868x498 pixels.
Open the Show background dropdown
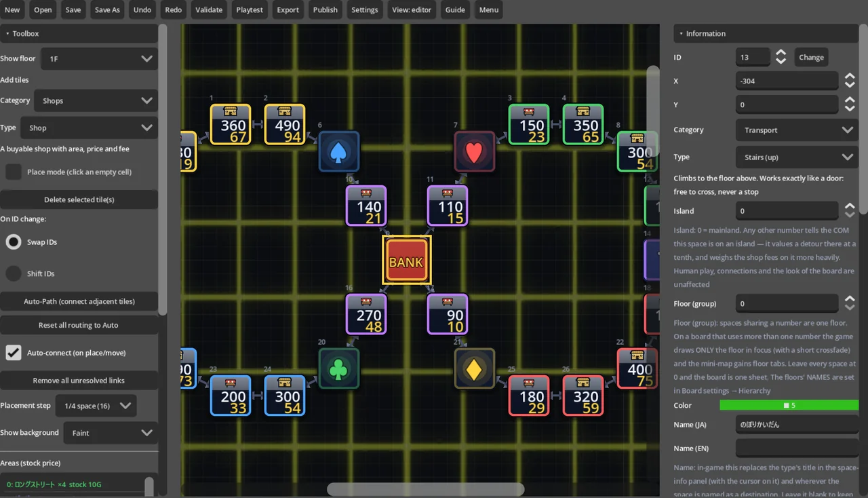[x=111, y=433]
